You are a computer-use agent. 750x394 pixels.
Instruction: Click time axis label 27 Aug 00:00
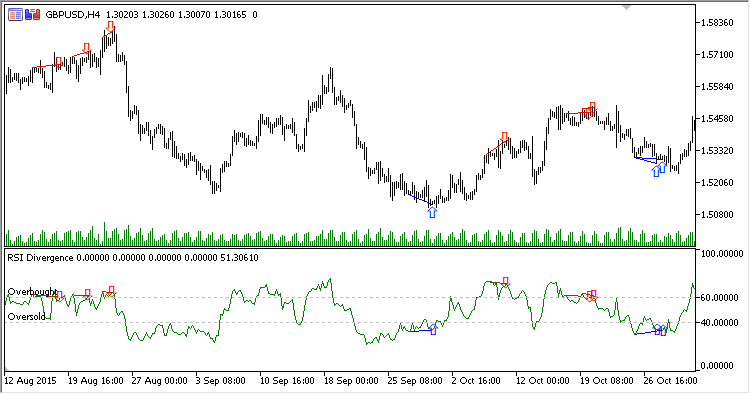coord(160,381)
